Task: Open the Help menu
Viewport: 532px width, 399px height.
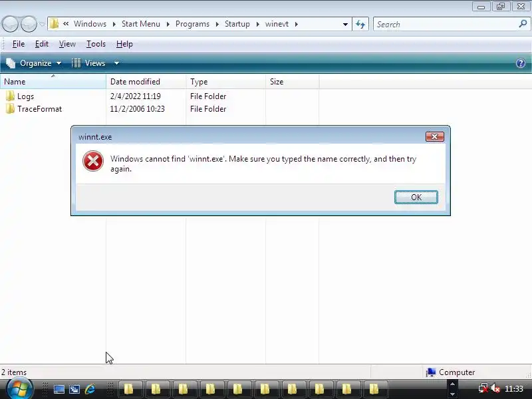Action: tap(124, 44)
